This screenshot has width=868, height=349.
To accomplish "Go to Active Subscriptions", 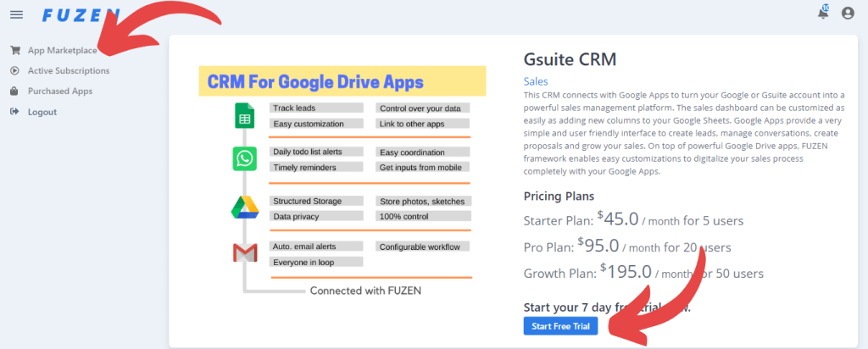I will 69,71.
